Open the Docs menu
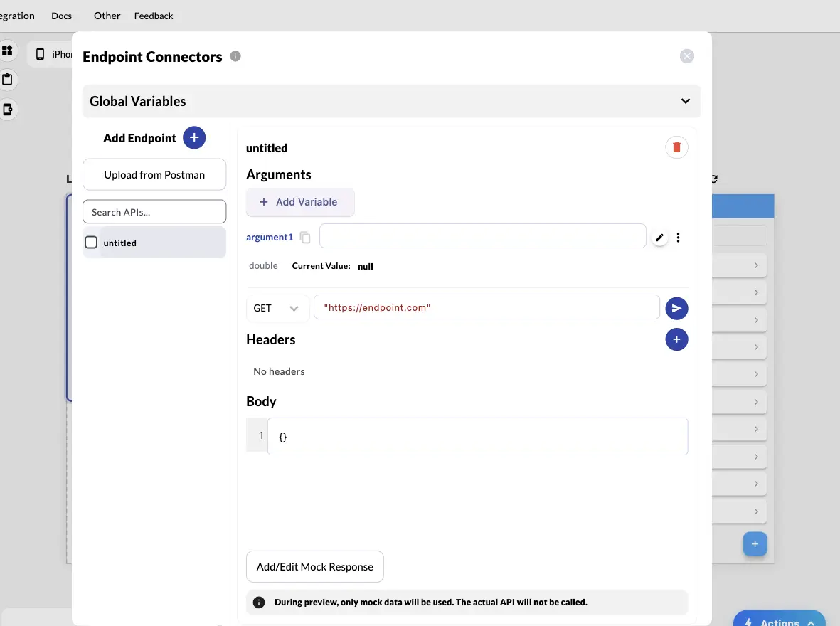This screenshot has width=840, height=626. pyautogui.click(x=62, y=16)
